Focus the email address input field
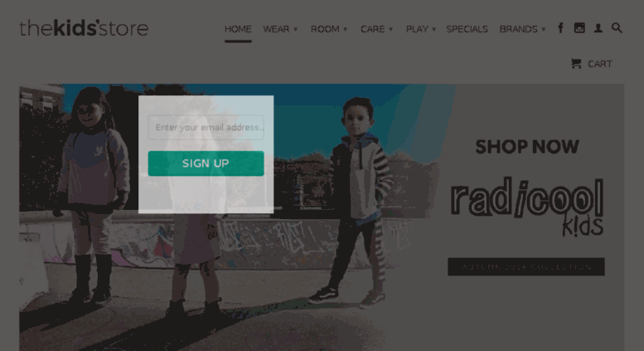Screen dimensions: 644x351 (x=206, y=128)
